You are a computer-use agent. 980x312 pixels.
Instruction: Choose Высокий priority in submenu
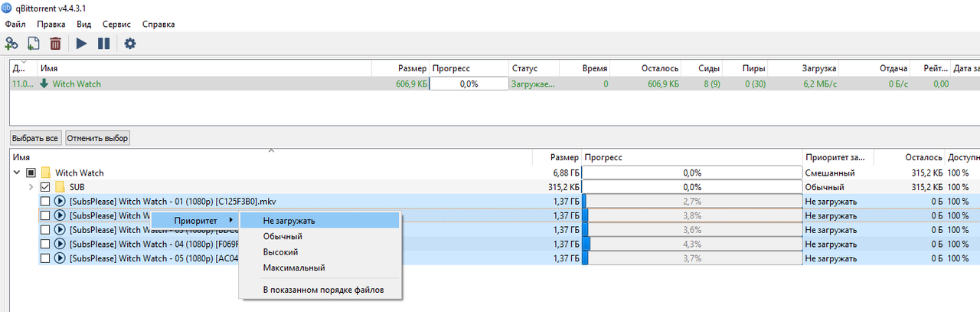(x=320, y=251)
